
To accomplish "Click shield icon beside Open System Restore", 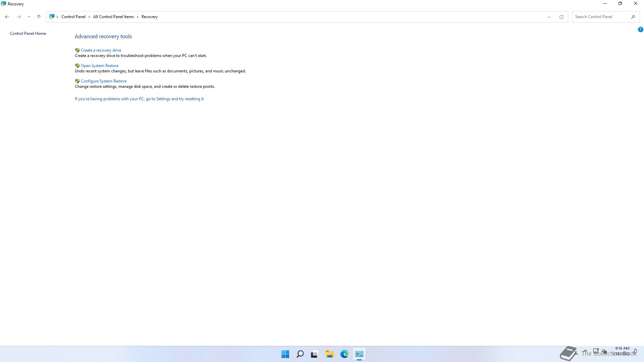I will pos(77,66).
